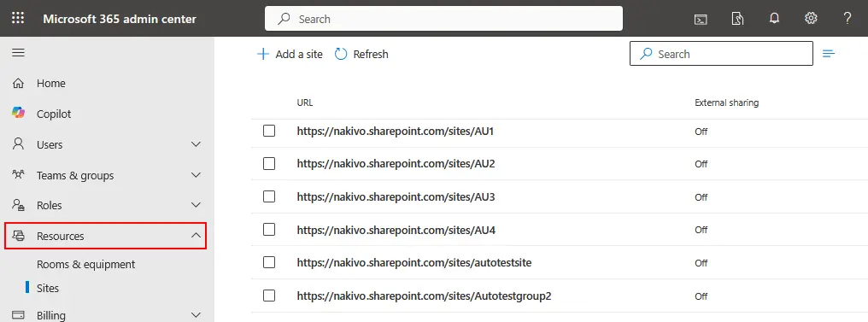The image size is (868, 322).
Task: Collapse the Resources section chevron
Action: [196, 236]
